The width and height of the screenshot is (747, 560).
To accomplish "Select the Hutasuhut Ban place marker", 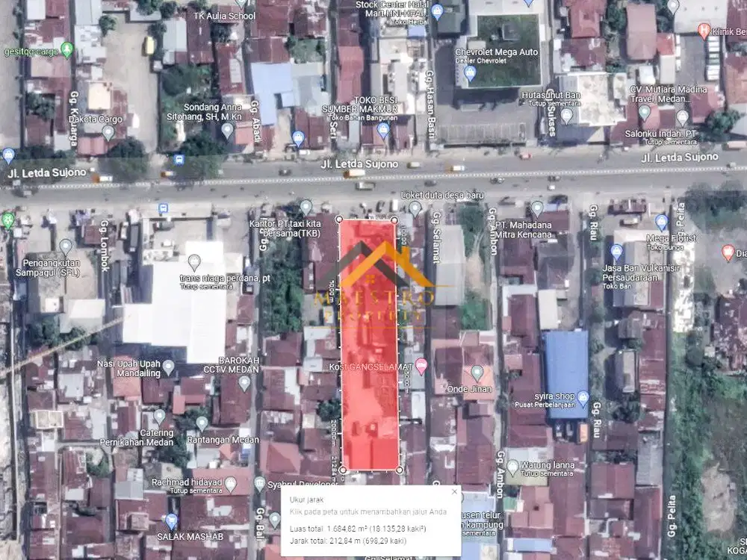I will (567, 115).
